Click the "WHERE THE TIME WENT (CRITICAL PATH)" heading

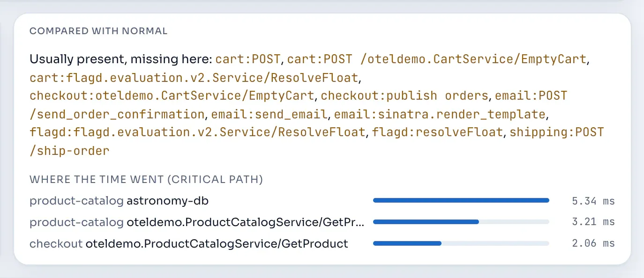coord(146,179)
